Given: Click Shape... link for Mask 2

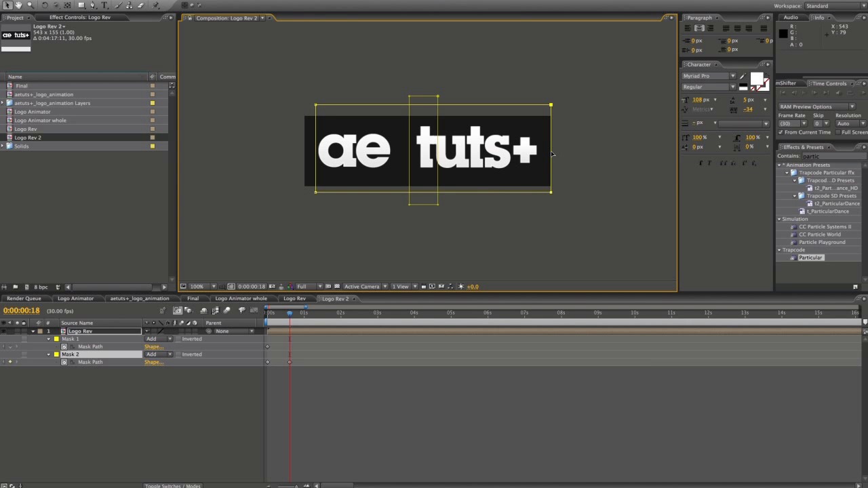Looking at the screenshot, I should (154, 362).
